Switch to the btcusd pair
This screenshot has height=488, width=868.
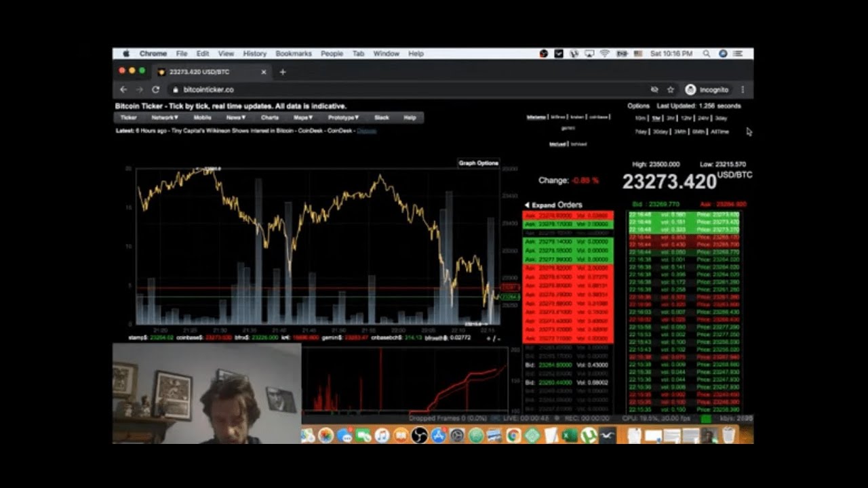pos(557,144)
